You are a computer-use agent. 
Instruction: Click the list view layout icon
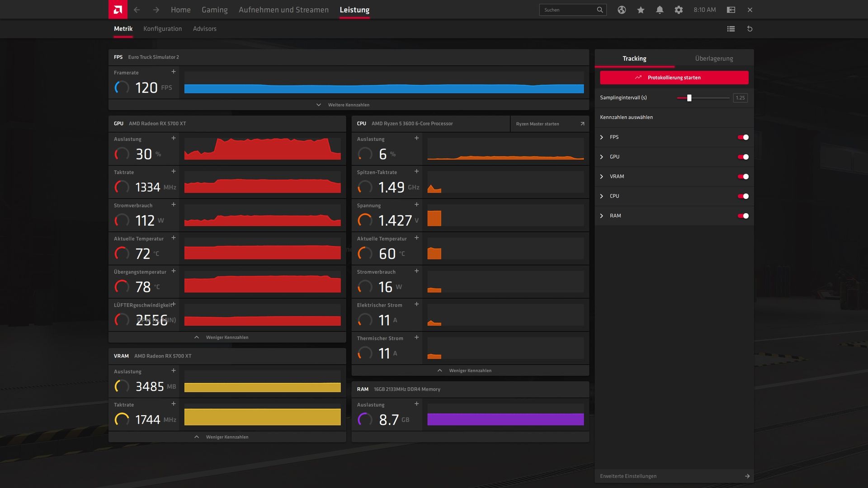tap(731, 29)
